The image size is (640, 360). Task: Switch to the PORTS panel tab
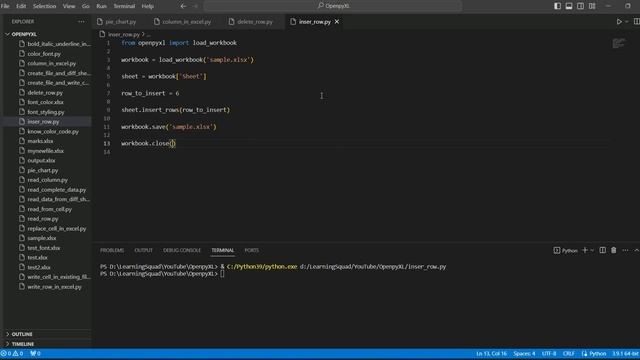tap(251, 250)
